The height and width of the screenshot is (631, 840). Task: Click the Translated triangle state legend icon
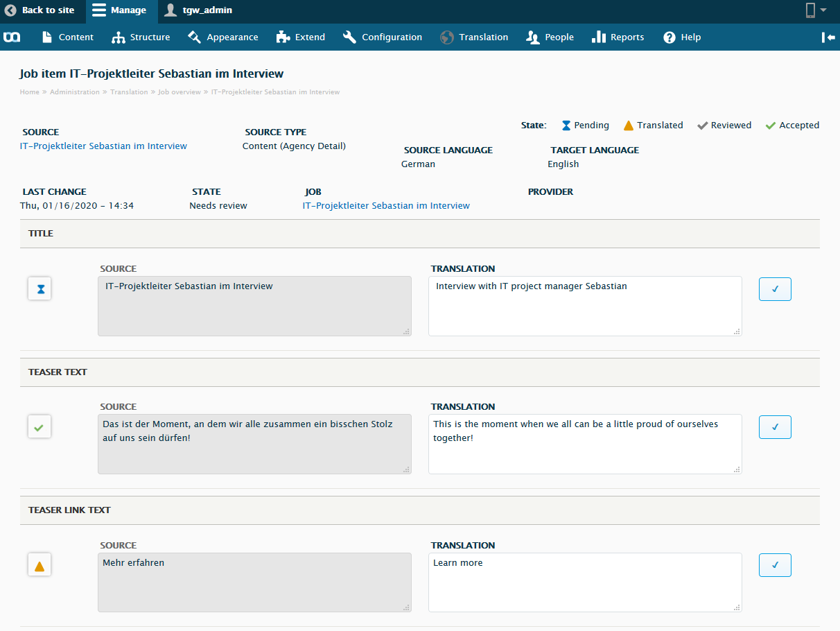click(628, 126)
